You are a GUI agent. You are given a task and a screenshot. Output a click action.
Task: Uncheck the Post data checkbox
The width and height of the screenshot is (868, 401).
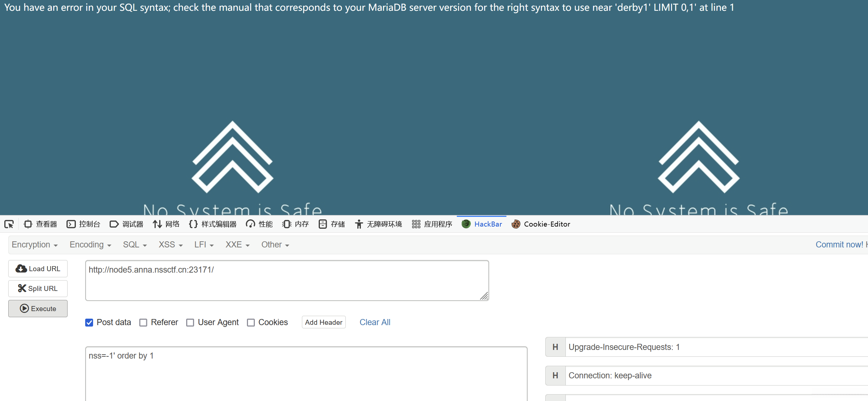click(x=89, y=323)
